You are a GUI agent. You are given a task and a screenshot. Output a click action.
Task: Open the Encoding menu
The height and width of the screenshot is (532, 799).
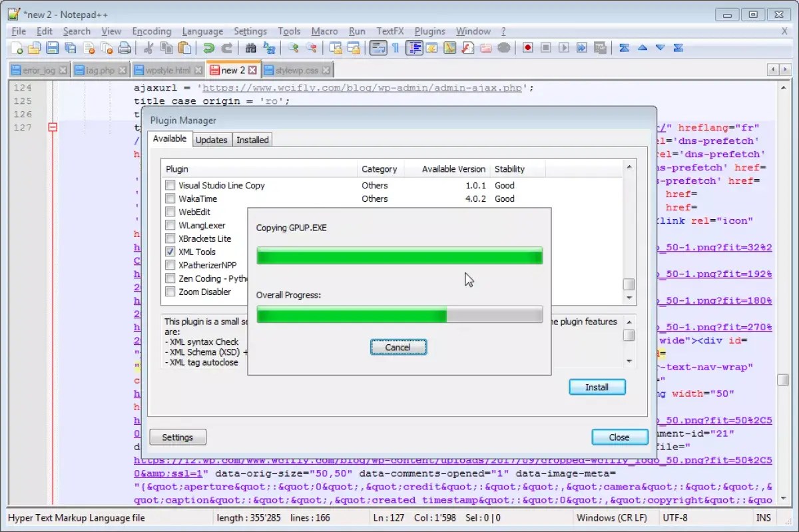click(152, 31)
